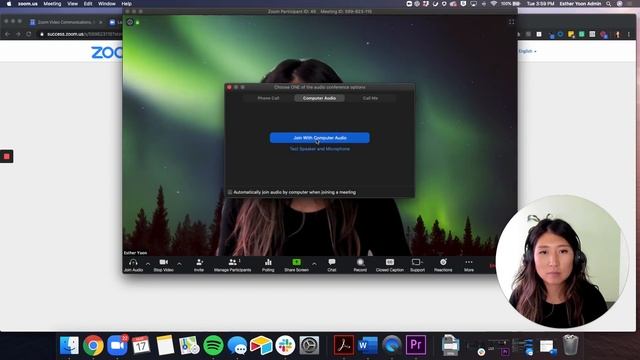
Task: Open Edit menu in menu bar
Action: 88,4
